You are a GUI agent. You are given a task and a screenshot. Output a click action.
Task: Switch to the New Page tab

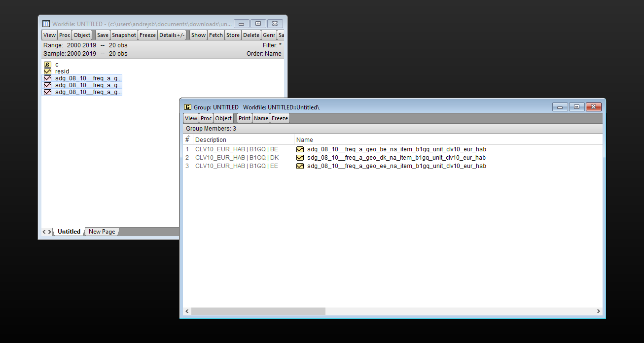[102, 232]
